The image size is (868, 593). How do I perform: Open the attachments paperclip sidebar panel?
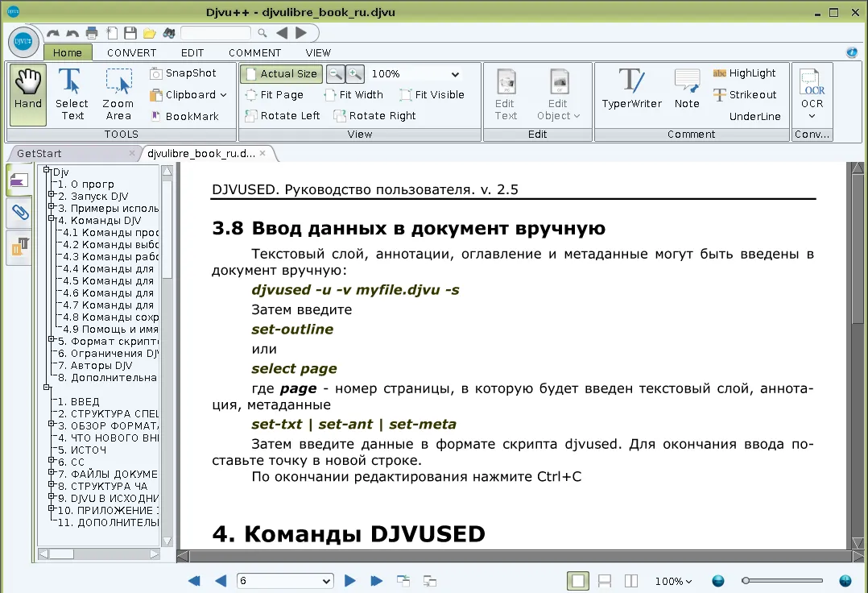pos(19,213)
